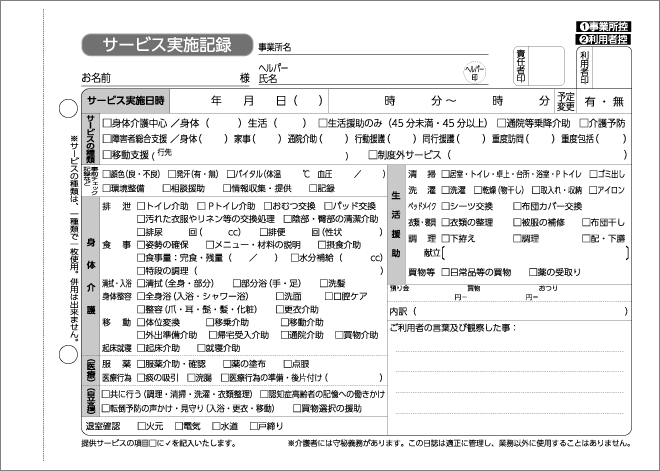
Task: Tick the 薬の受取り checkbox
Action: 533,272
